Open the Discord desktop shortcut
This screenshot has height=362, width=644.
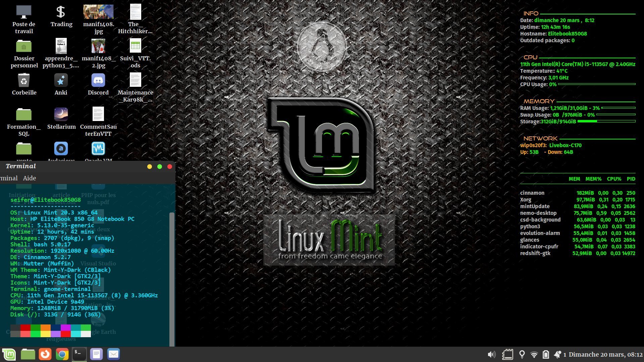coord(98,80)
